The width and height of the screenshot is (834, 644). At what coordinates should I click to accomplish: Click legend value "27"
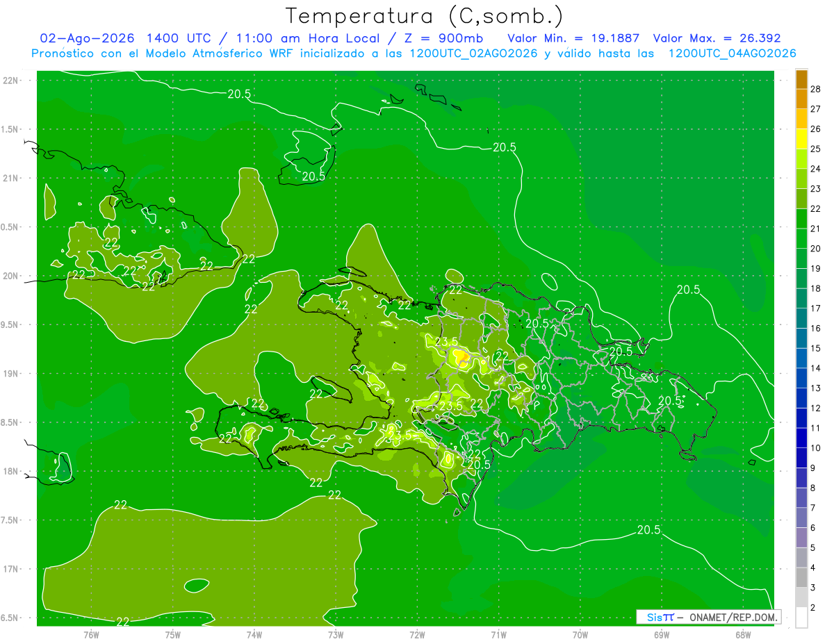816,109
